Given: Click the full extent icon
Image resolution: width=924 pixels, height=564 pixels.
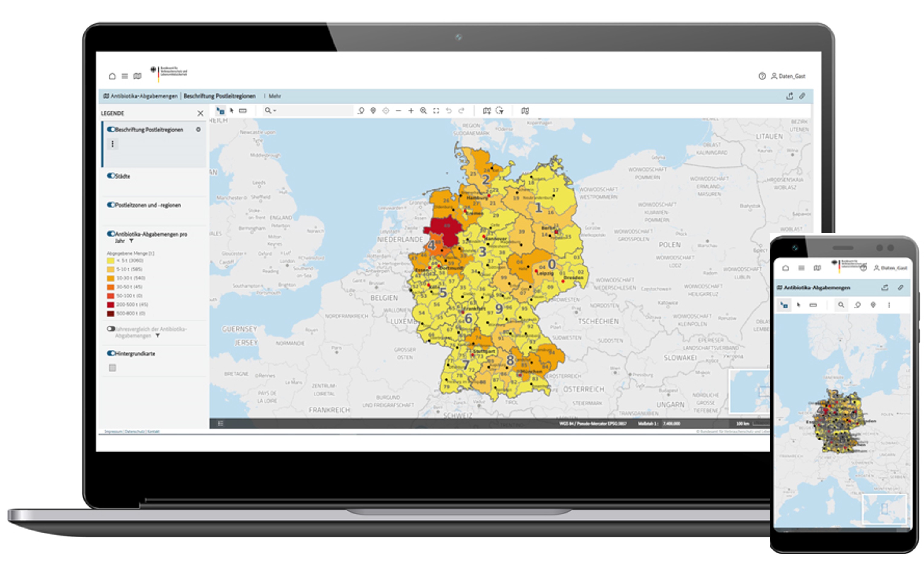Looking at the screenshot, I should [436, 111].
